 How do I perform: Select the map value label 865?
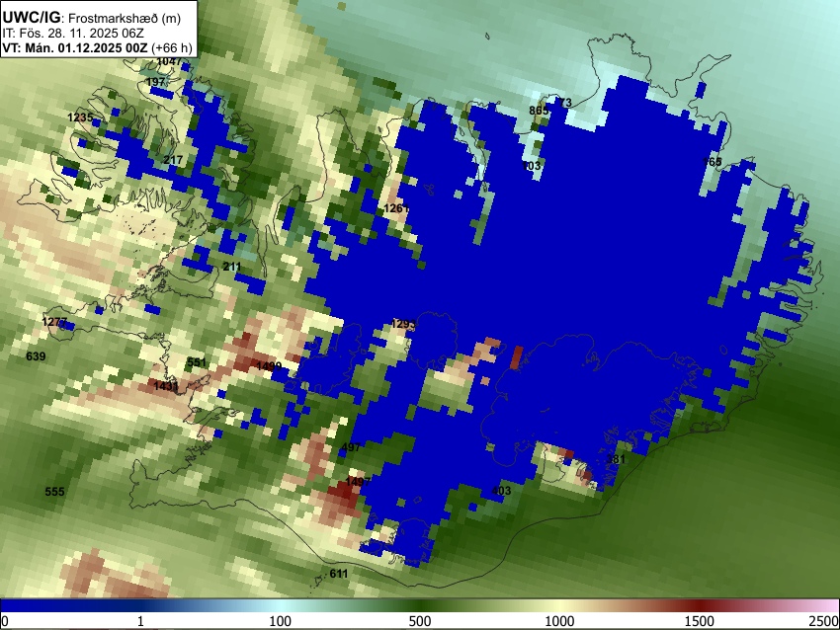tap(539, 111)
